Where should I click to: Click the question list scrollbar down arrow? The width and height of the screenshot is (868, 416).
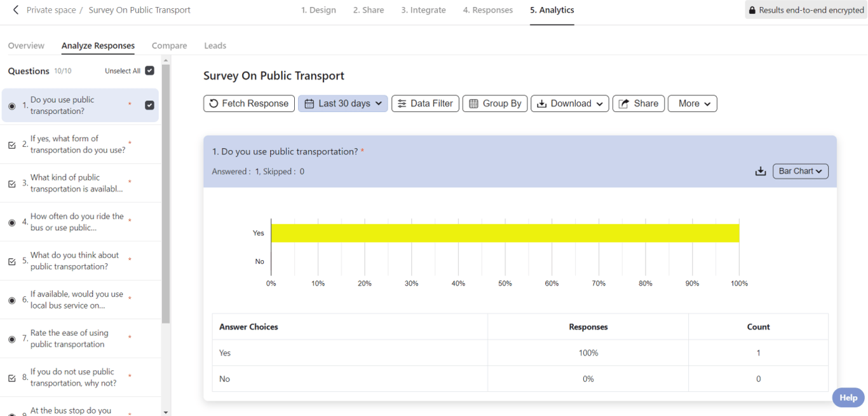(x=166, y=412)
